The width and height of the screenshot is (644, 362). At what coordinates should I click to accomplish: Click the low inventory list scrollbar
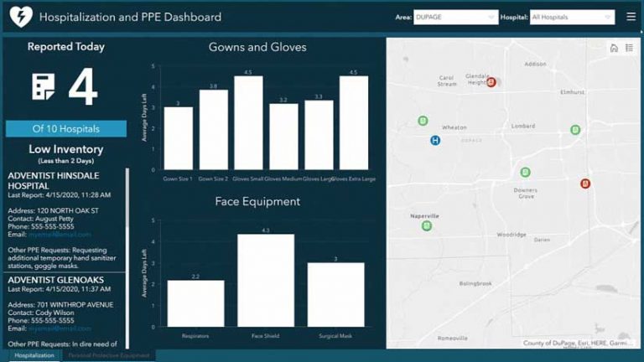[127, 258]
